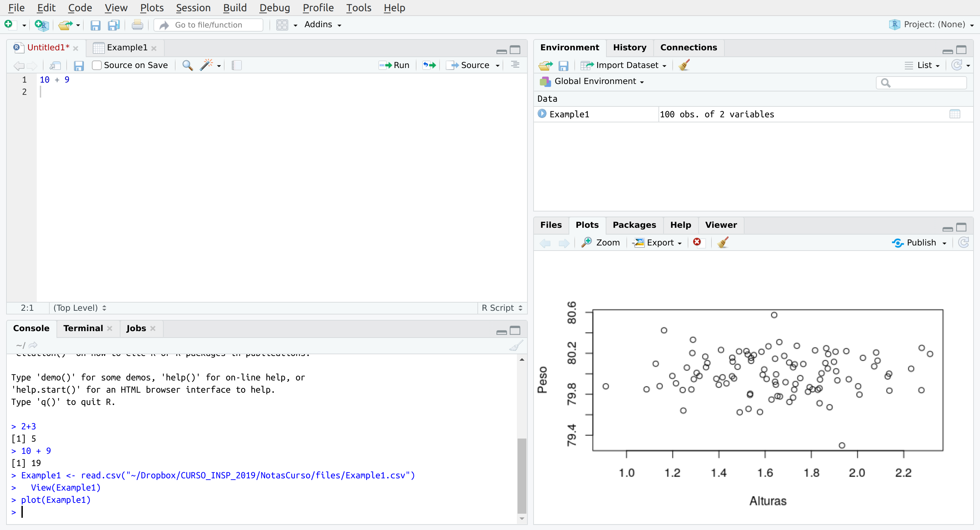Open R Script file type selector
980x530 pixels.
coord(502,308)
